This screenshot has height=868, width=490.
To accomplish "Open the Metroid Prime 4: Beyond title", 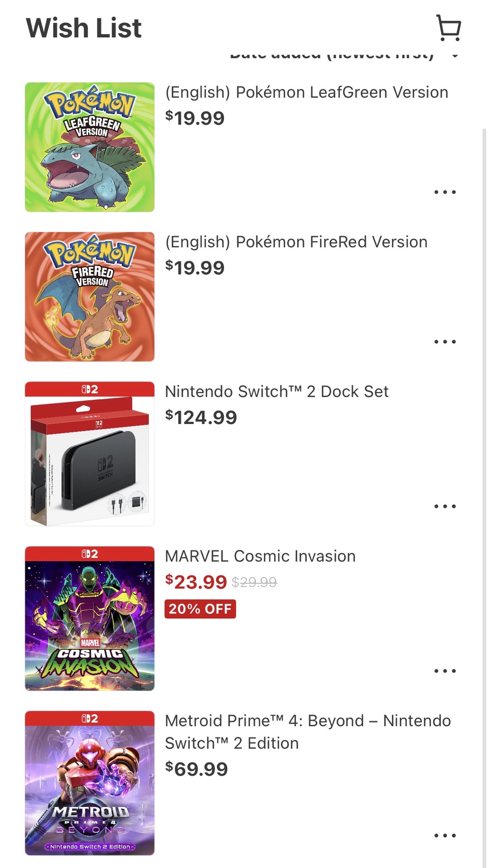I will [x=307, y=732].
